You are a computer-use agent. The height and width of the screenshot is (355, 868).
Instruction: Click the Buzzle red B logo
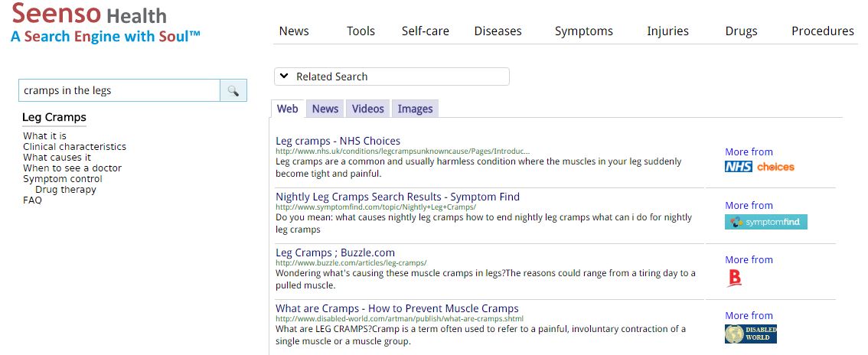pyautogui.click(x=735, y=278)
